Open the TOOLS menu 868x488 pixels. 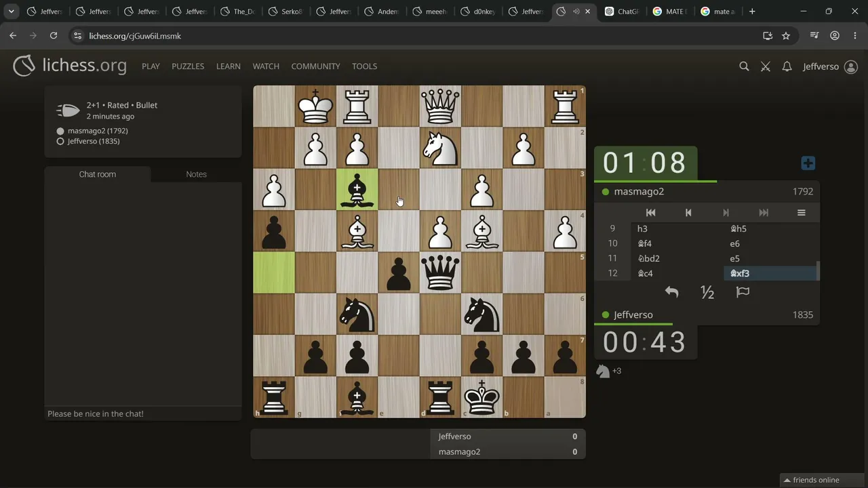[x=364, y=66]
